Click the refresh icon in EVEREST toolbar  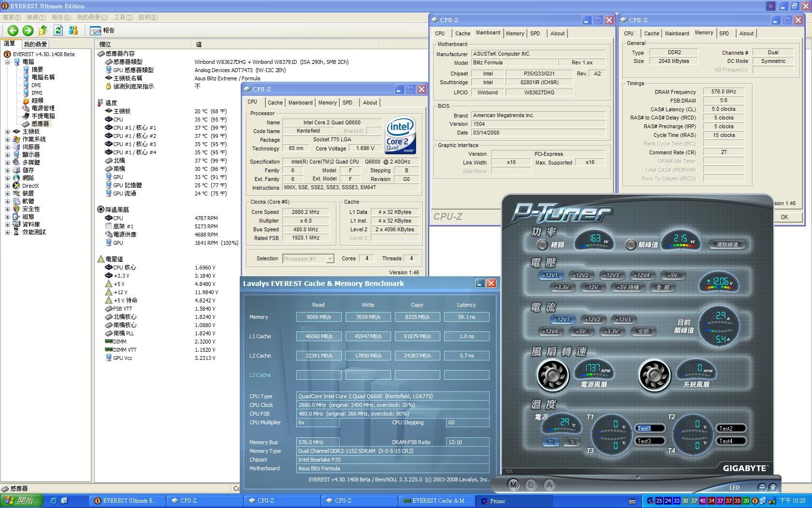pyautogui.click(x=58, y=30)
